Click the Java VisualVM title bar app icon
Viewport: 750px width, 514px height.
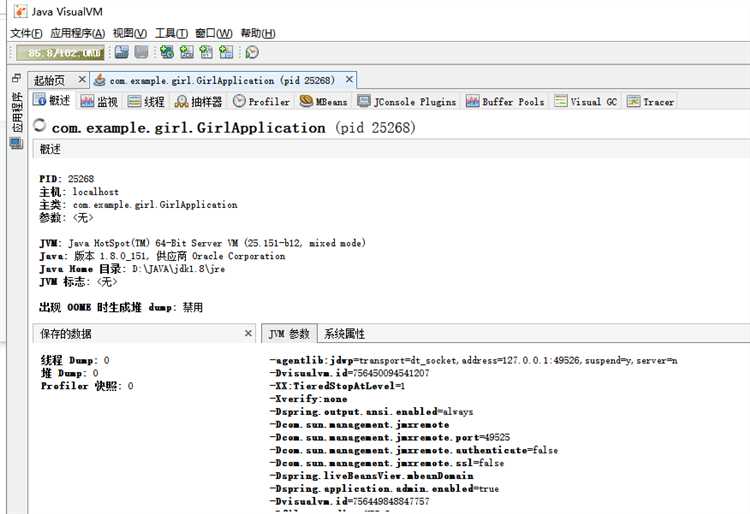click(x=21, y=11)
